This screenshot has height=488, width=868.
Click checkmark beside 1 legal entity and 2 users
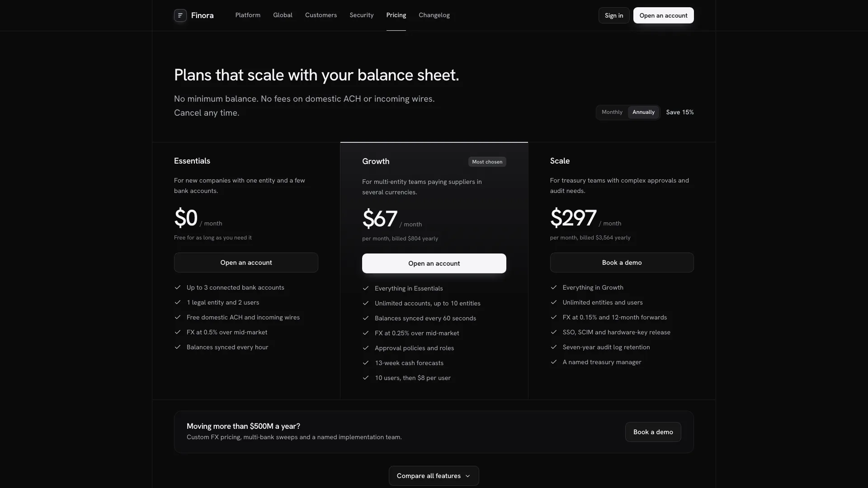[178, 302]
